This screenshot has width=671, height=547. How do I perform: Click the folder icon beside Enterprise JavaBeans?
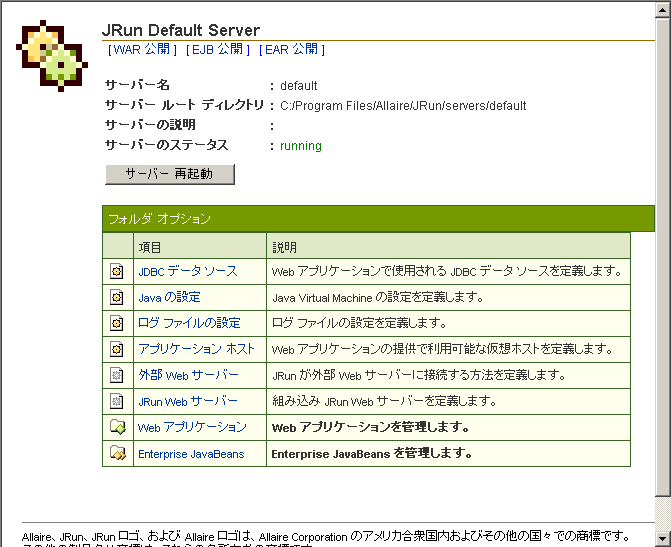point(118,453)
